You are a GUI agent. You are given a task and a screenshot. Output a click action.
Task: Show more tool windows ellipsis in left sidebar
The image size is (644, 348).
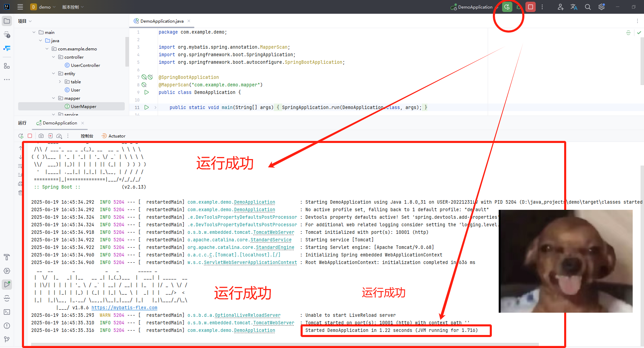tap(7, 80)
